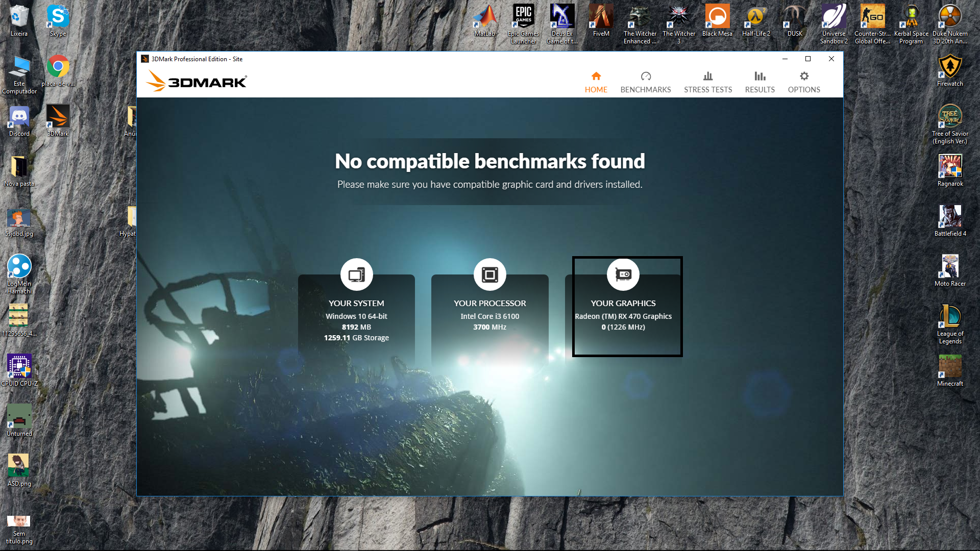Image resolution: width=980 pixels, height=551 pixels.
Task: Select the Este Computador icon
Action: point(19,75)
